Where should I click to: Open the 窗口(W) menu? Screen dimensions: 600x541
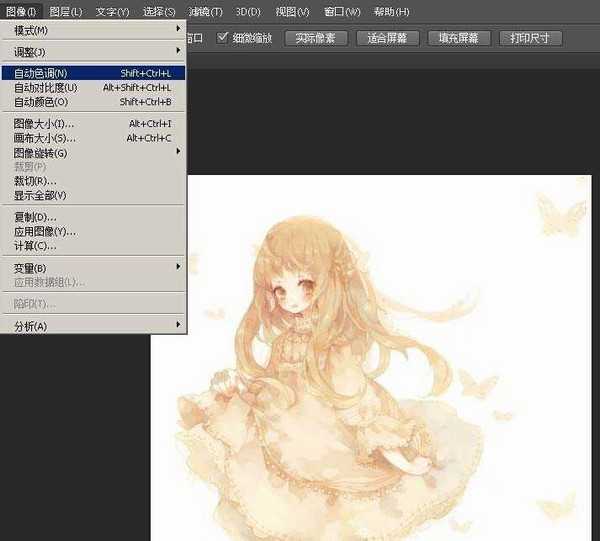(x=339, y=12)
